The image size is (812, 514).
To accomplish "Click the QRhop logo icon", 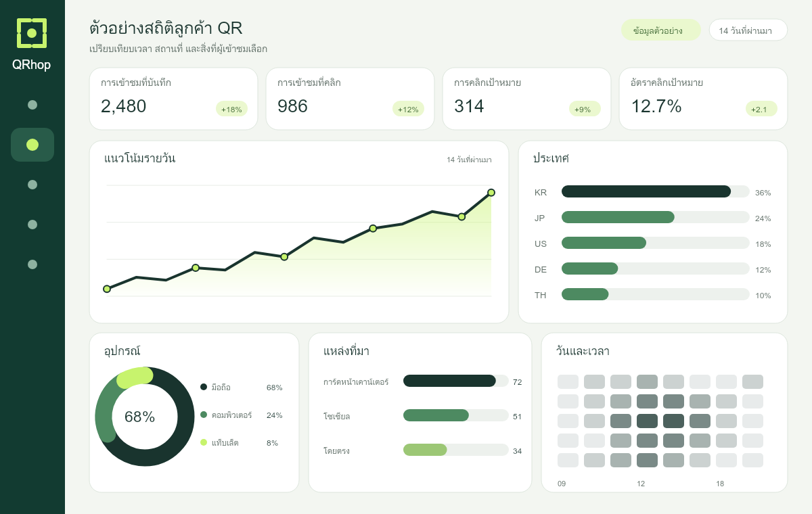I will (32, 33).
